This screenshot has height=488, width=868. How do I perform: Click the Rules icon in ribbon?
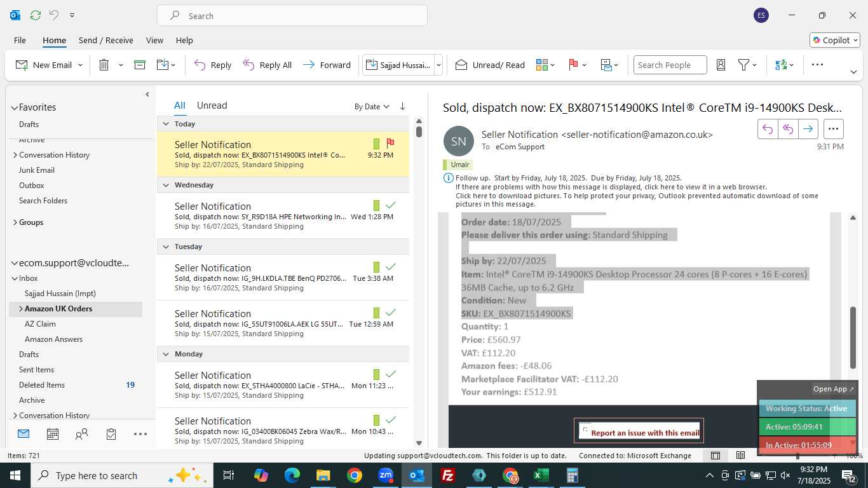coord(606,65)
